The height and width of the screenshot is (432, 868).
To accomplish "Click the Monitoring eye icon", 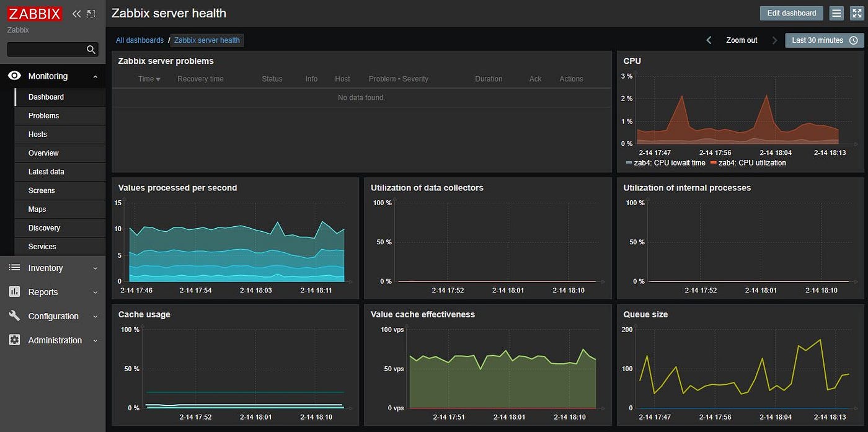I will (15, 76).
